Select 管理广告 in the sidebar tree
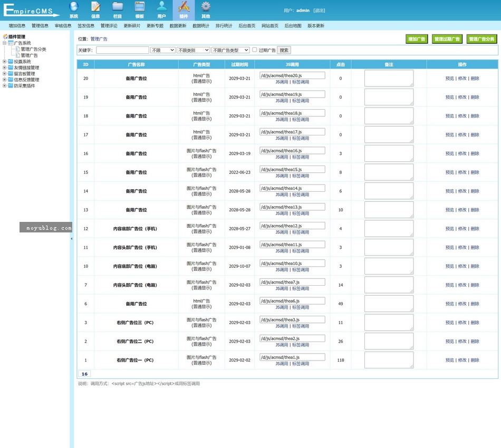 coord(30,55)
